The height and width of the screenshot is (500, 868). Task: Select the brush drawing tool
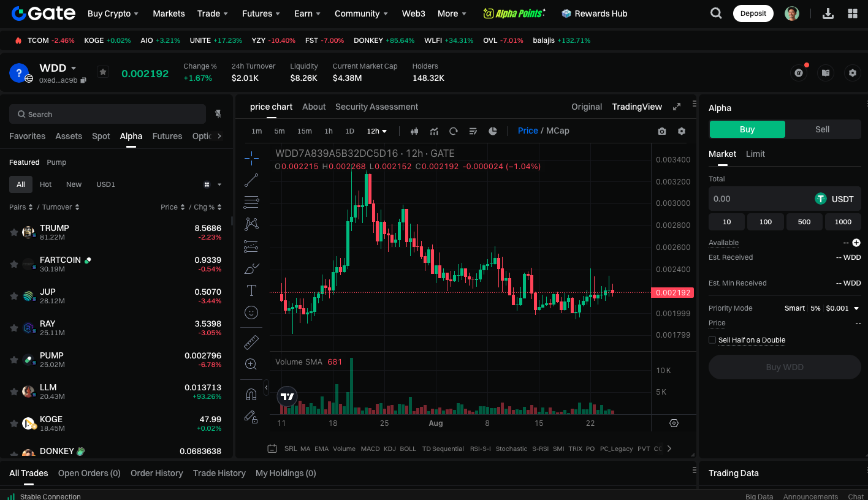coord(251,268)
